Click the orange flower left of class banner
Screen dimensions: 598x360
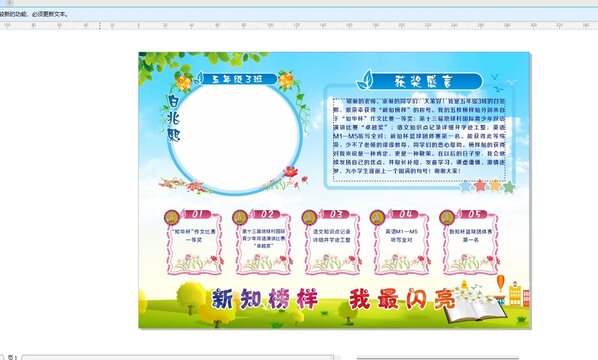tap(184, 83)
